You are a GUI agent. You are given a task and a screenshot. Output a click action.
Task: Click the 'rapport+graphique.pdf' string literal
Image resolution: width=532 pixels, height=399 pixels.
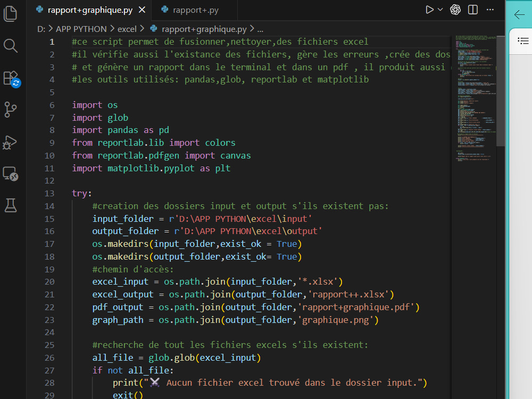[356, 307]
